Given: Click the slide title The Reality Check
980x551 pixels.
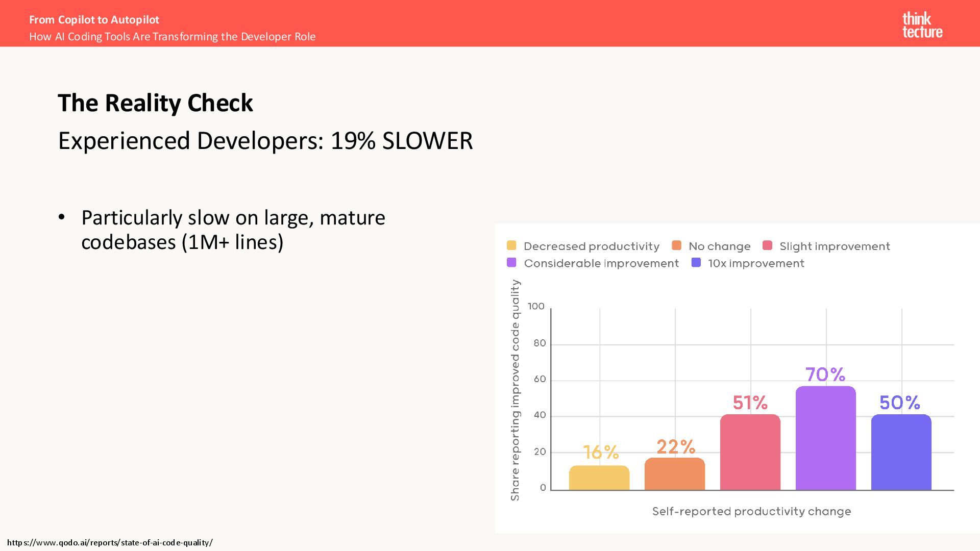Looking at the screenshot, I should (155, 103).
